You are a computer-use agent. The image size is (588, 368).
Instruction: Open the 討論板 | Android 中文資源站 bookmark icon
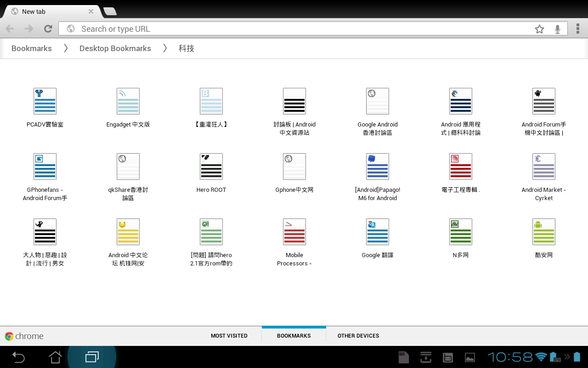pyautogui.click(x=294, y=101)
